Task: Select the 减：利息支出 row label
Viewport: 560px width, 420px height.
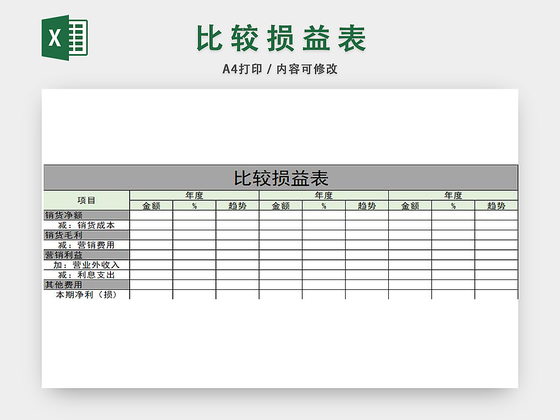Action: pos(86,275)
